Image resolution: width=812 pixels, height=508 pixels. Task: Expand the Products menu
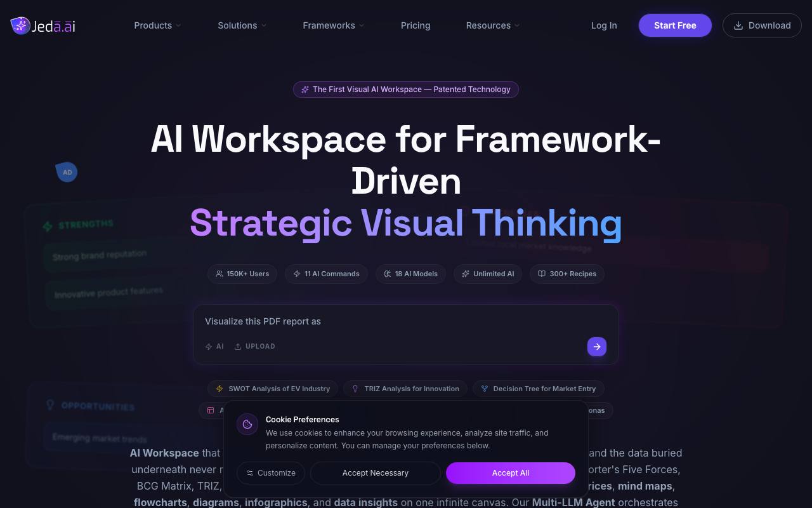[157, 25]
